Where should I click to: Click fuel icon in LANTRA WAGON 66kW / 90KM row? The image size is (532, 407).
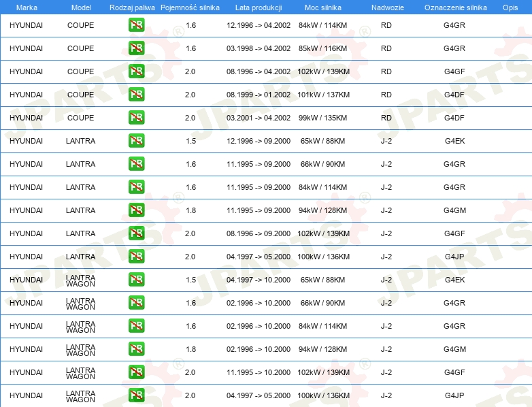coord(136,303)
